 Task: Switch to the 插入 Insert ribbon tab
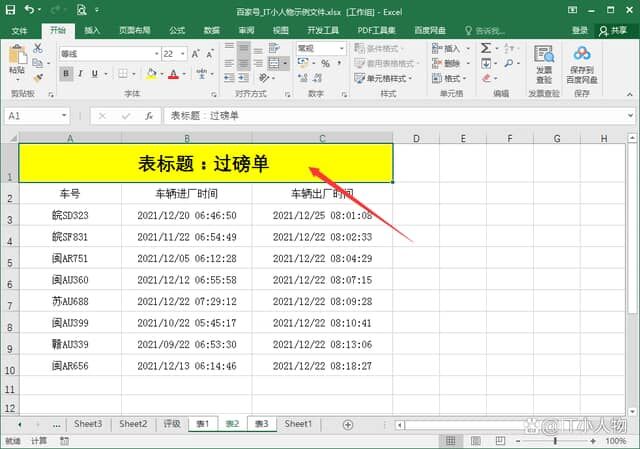[92, 30]
